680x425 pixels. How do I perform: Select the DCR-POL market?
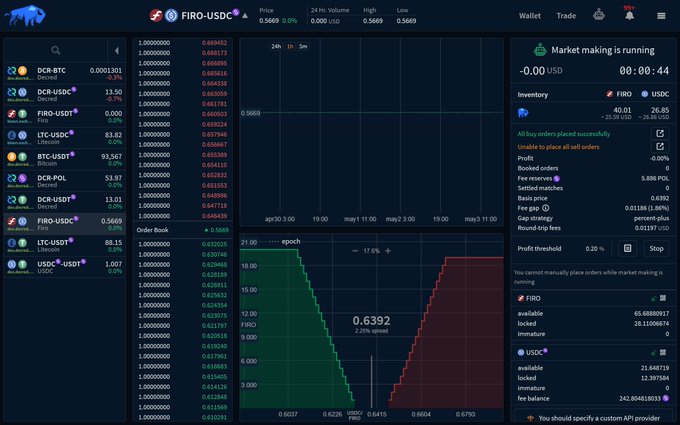coord(65,181)
